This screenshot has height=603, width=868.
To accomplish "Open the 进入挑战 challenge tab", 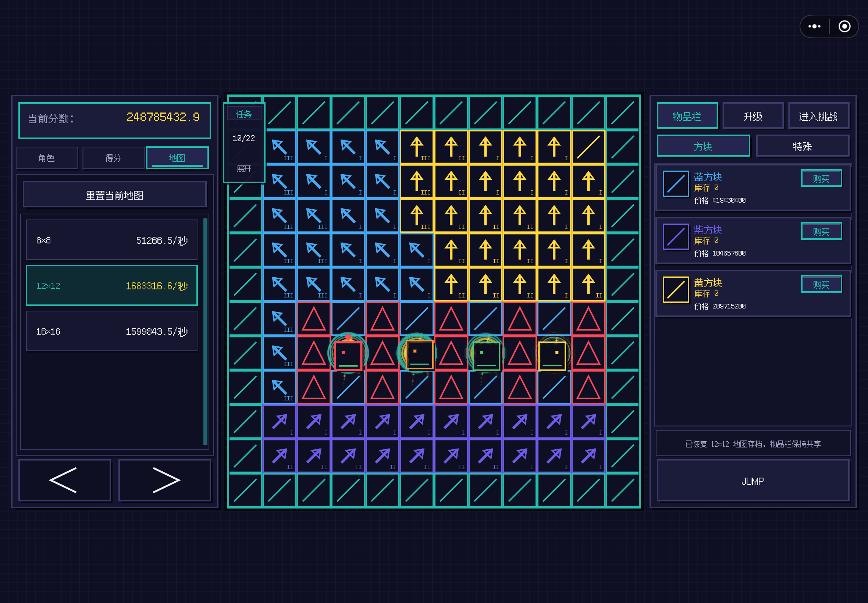I will click(x=818, y=115).
